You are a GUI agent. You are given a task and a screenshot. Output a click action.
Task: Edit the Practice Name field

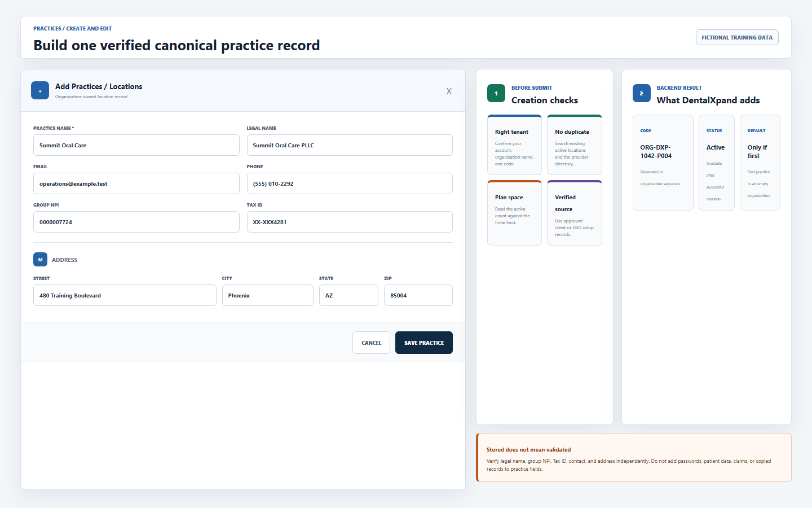click(x=136, y=145)
